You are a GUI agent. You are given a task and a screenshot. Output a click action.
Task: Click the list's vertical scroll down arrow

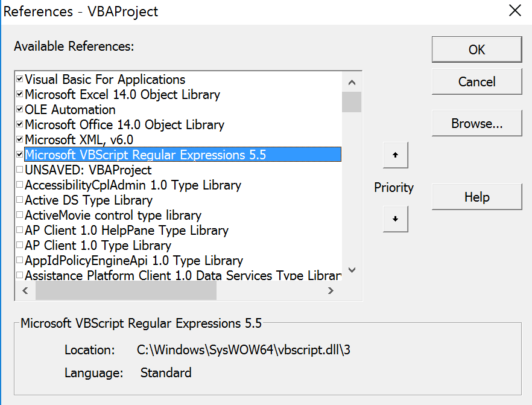(x=352, y=270)
